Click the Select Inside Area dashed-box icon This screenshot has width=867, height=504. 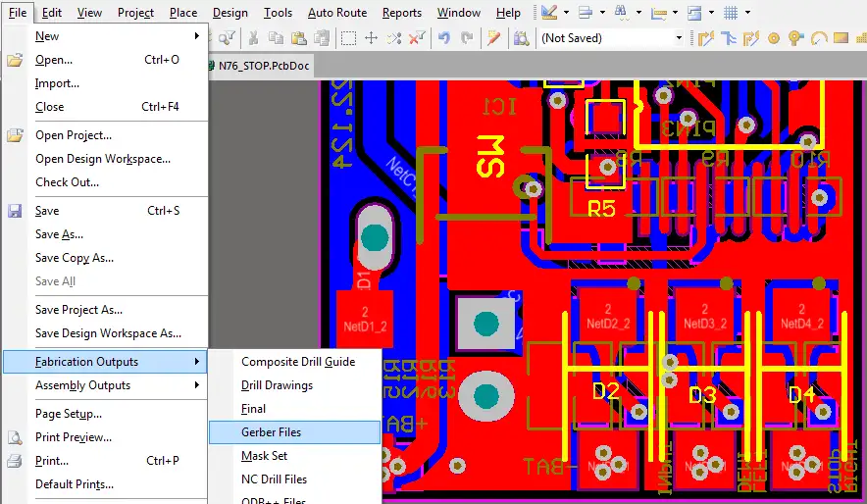(348, 38)
